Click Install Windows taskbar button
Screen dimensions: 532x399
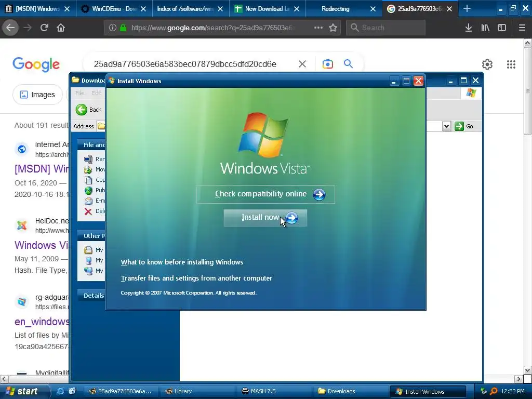(x=428, y=391)
